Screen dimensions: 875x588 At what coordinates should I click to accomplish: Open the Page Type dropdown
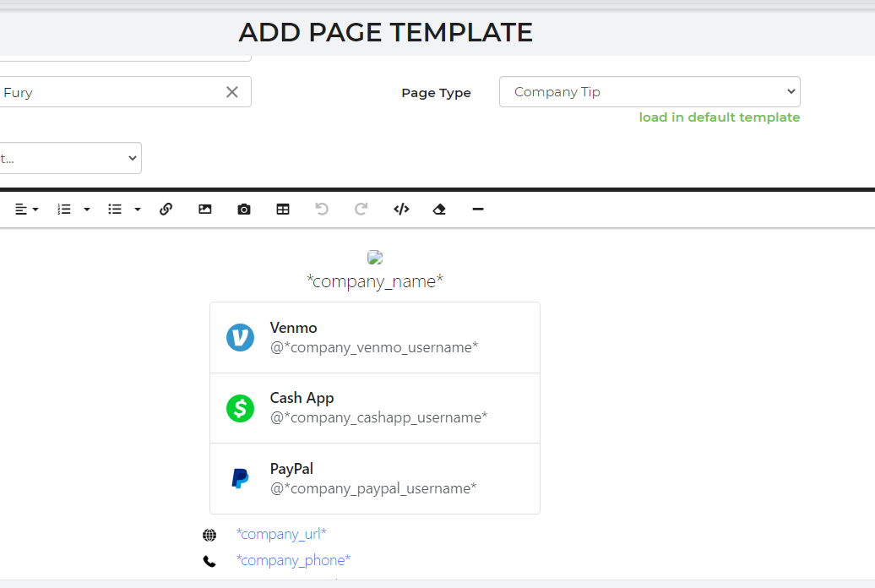(649, 92)
